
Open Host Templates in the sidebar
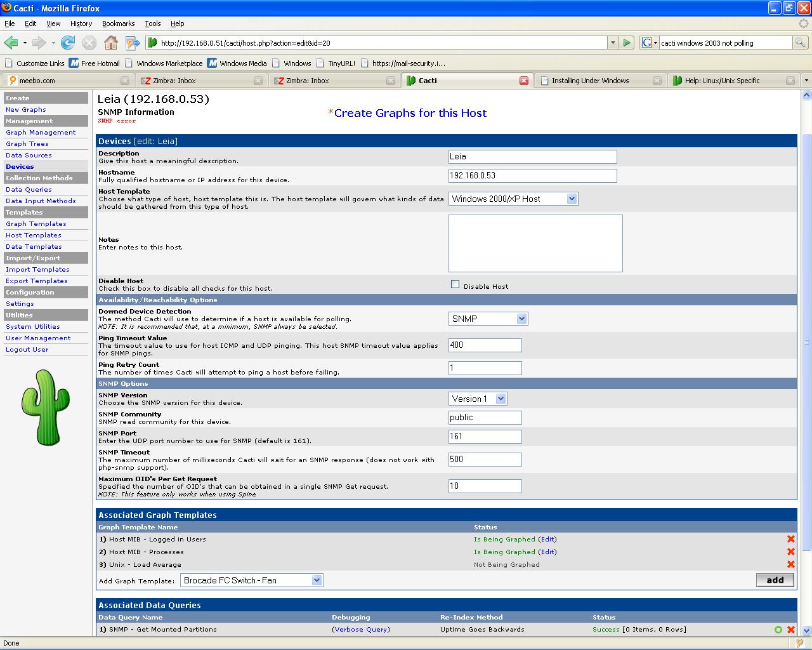pos(34,235)
